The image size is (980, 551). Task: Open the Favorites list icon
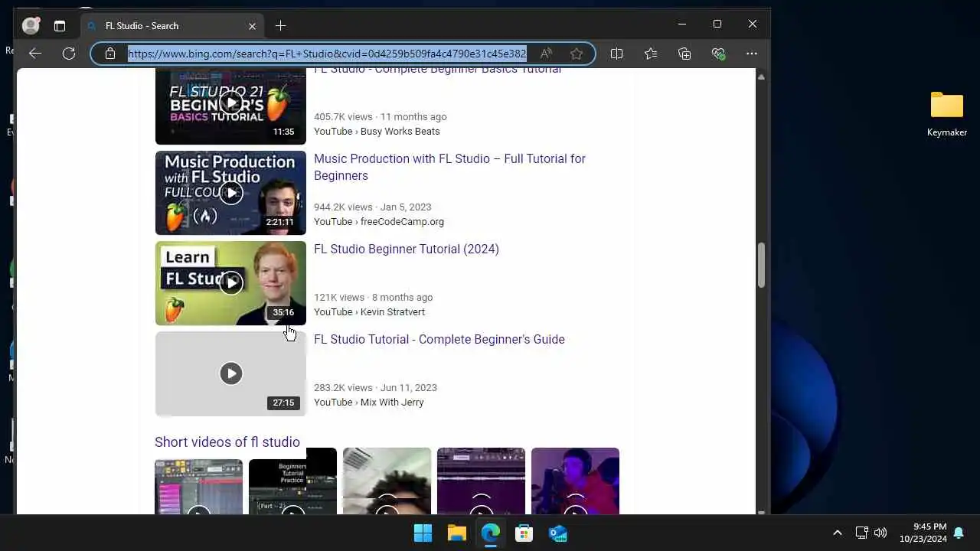coord(651,54)
